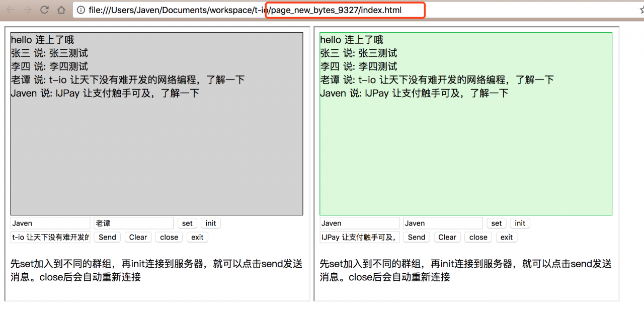This screenshot has height=312, width=644.
Task: Click 'Javen 说: IJPay' line in right log
Action: (x=415, y=93)
